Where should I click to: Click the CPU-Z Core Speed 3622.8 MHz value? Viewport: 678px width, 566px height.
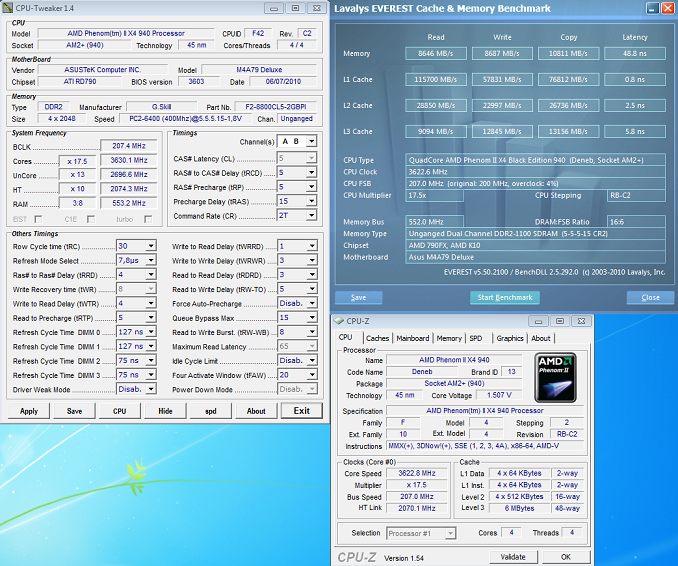click(x=417, y=473)
